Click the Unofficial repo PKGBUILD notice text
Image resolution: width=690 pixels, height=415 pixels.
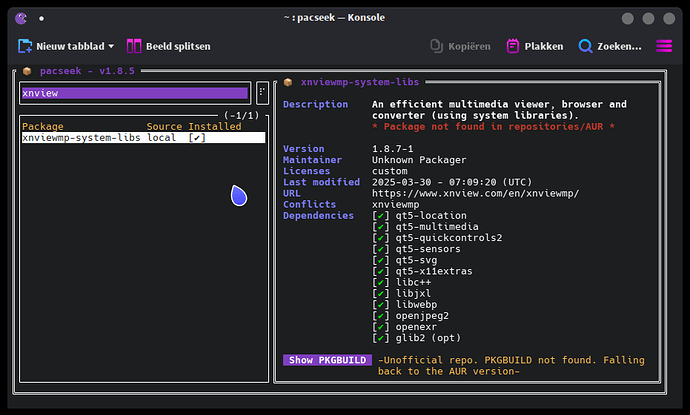(511, 366)
